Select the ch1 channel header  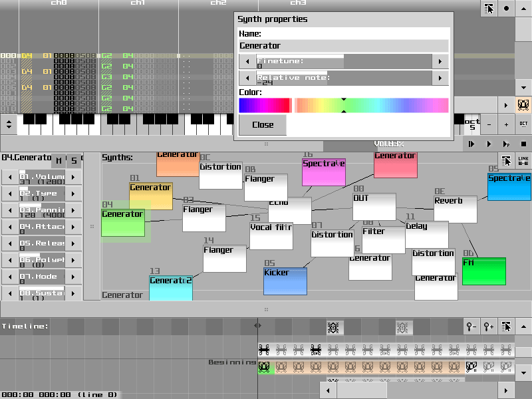(138, 3)
